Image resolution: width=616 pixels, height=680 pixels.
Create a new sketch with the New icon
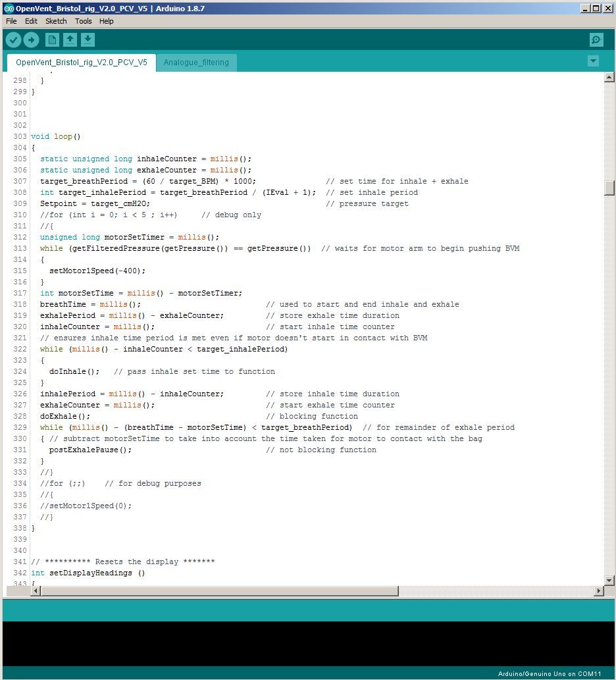(x=51, y=39)
